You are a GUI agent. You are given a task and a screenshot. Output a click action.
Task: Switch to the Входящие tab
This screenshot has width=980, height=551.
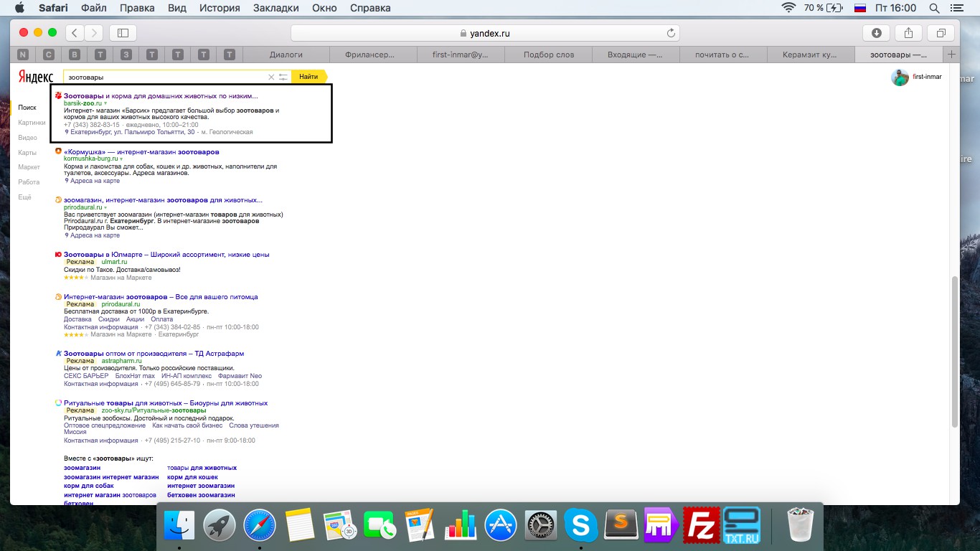pyautogui.click(x=636, y=55)
